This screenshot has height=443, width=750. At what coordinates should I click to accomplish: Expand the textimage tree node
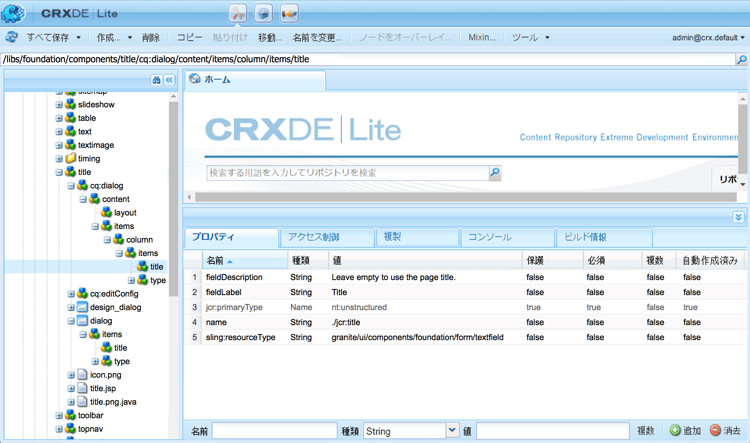click(59, 145)
